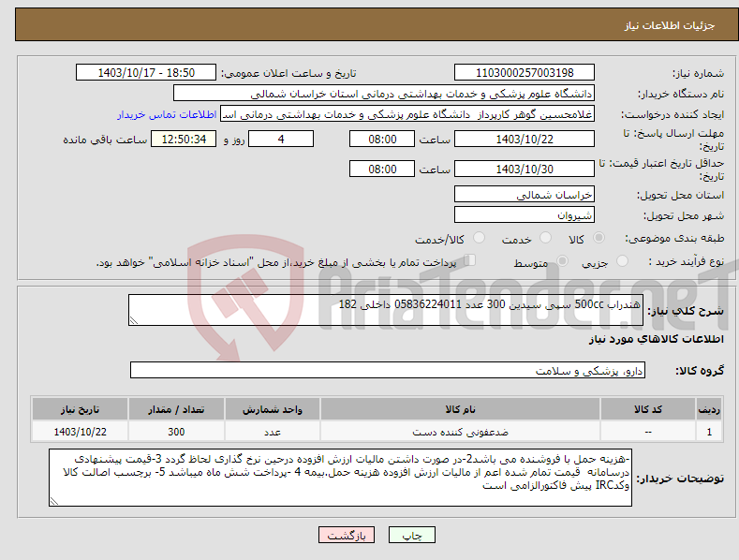The width and height of the screenshot is (739, 560).
Task: Select the جزیی purchase type radio
Action: coord(622,260)
